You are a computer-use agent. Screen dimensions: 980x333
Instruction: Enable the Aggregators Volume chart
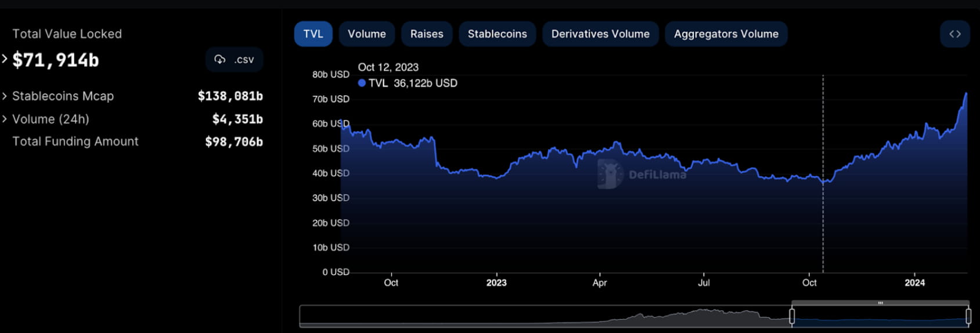pos(726,34)
